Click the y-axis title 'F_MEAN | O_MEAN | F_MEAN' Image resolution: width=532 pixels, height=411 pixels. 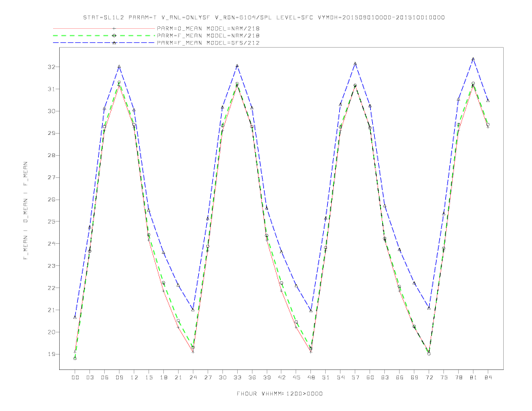tap(26, 211)
